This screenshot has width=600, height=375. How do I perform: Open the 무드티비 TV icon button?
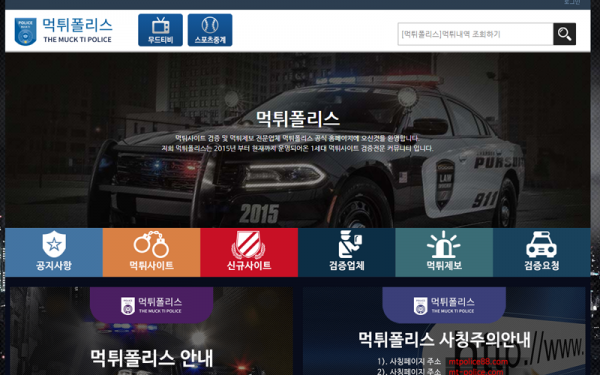(x=160, y=30)
